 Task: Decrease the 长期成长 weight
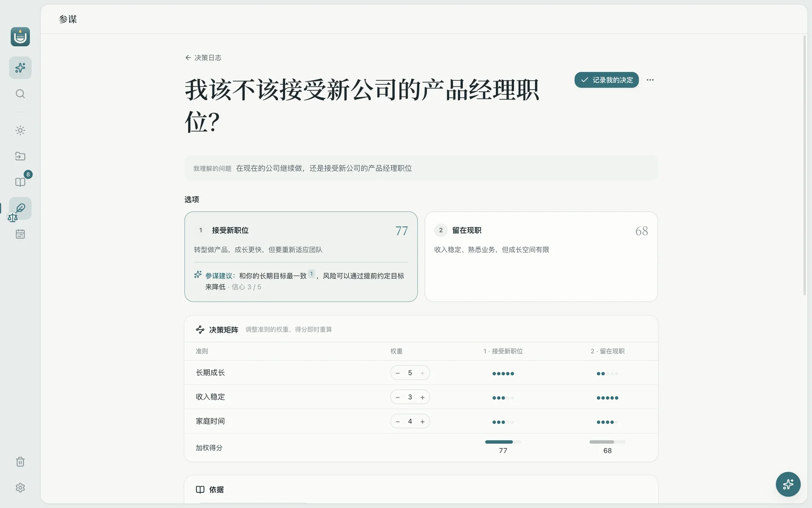tap(397, 373)
